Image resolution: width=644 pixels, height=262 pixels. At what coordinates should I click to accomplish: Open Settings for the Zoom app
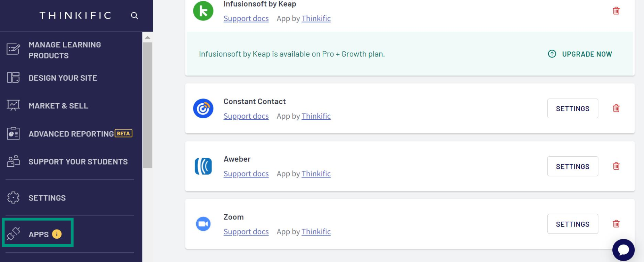(572, 224)
